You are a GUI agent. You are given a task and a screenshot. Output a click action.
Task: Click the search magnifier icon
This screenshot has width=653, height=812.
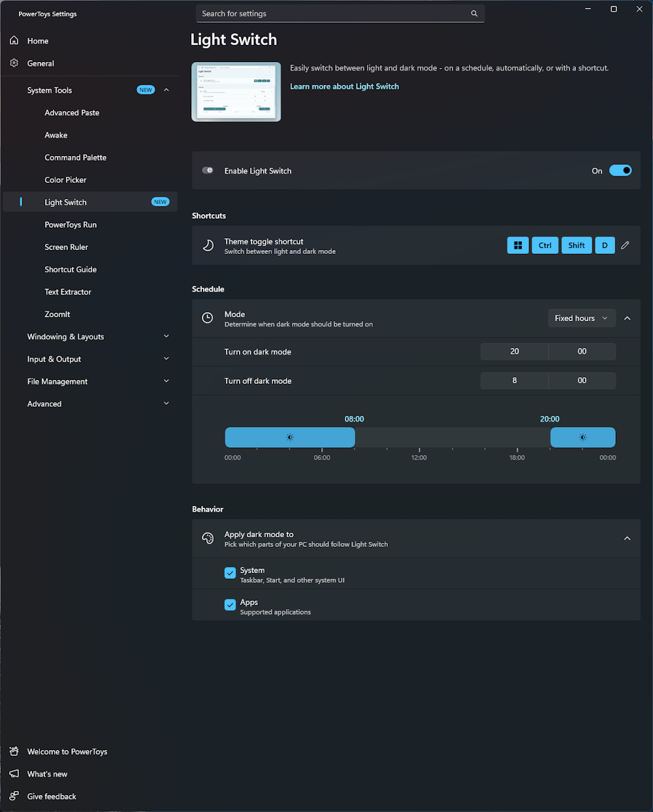pos(474,14)
